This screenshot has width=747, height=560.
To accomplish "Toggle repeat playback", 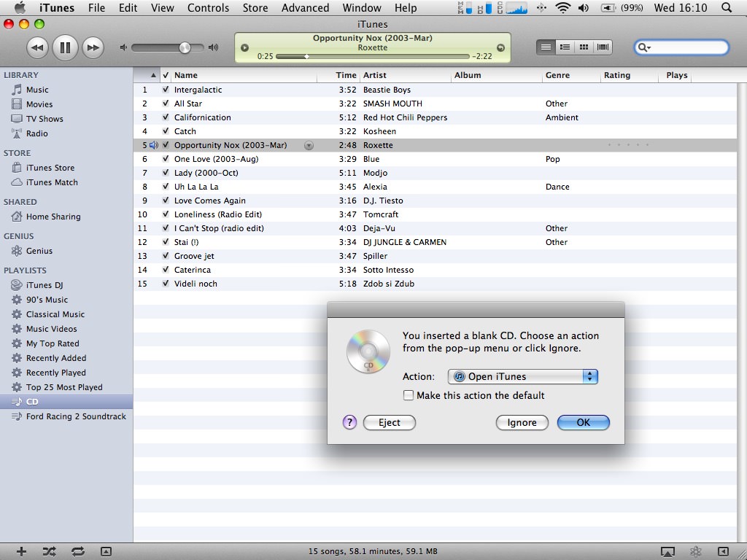I will pyautogui.click(x=77, y=551).
